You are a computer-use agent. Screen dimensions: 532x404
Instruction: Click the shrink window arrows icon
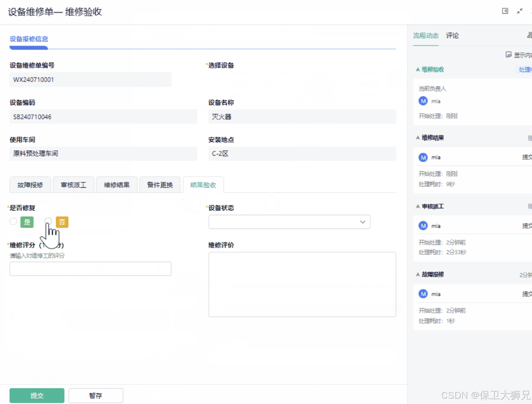click(x=520, y=11)
